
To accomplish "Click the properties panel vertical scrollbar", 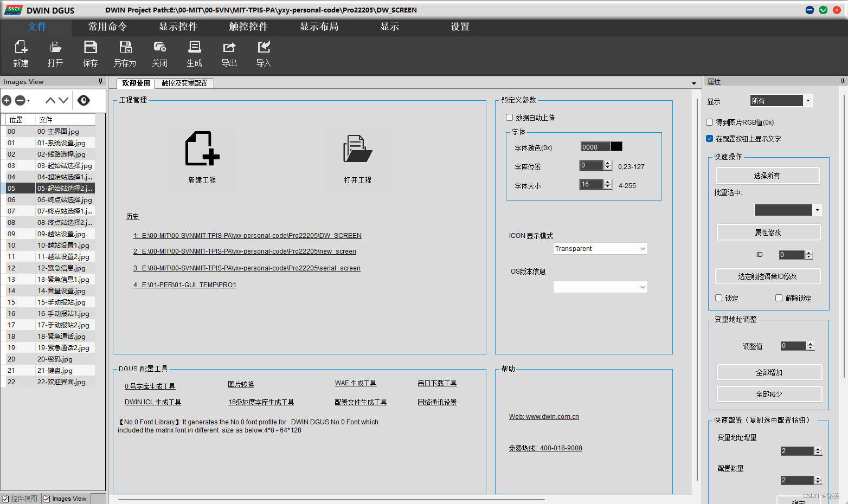I will pos(844,236).
